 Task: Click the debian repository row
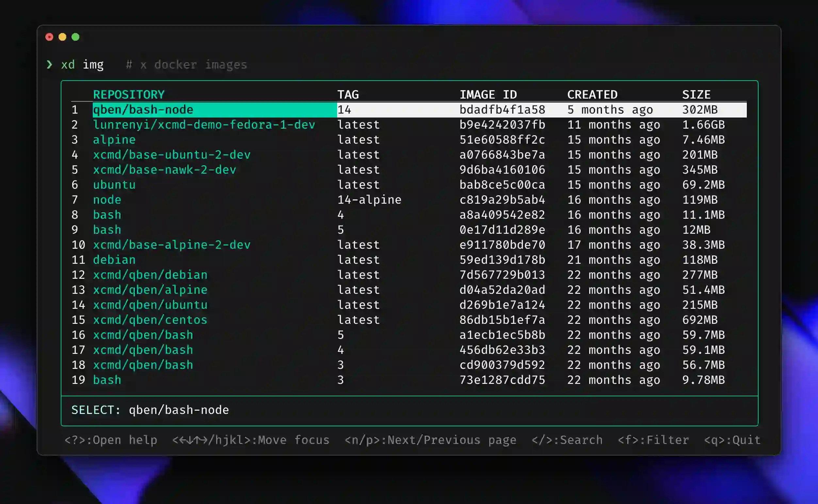[114, 260]
